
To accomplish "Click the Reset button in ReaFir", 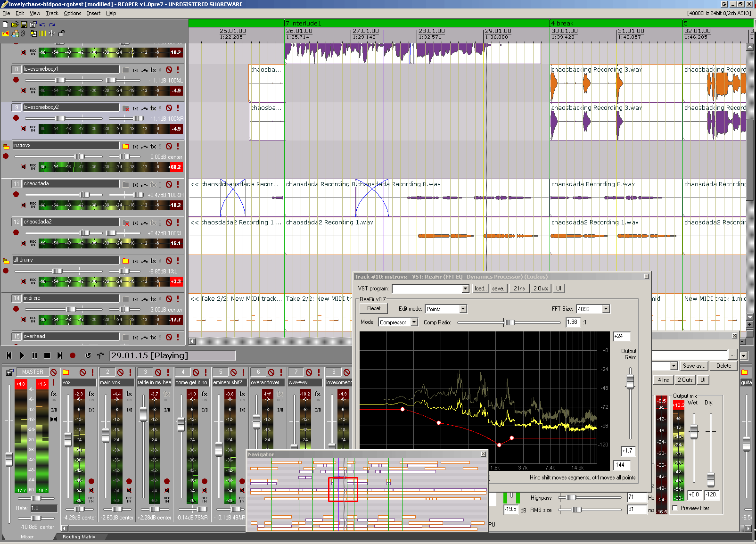I will 374,308.
